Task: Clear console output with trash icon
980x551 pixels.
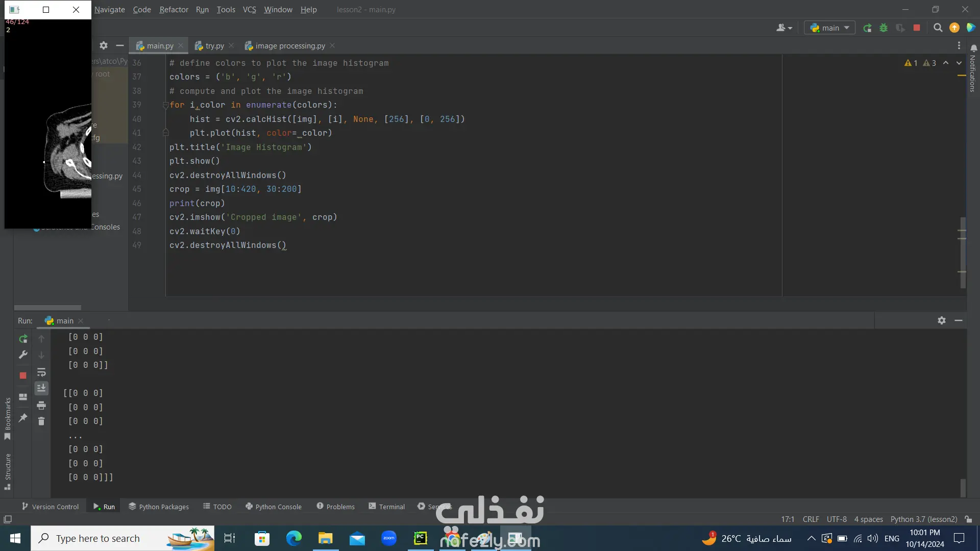Action: pyautogui.click(x=41, y=421)
